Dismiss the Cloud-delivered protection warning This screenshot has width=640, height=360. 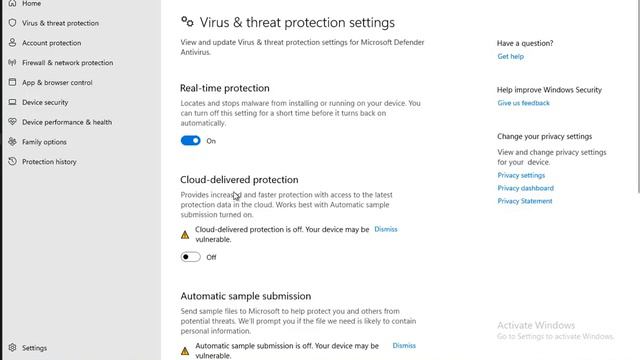pos(386,229)
